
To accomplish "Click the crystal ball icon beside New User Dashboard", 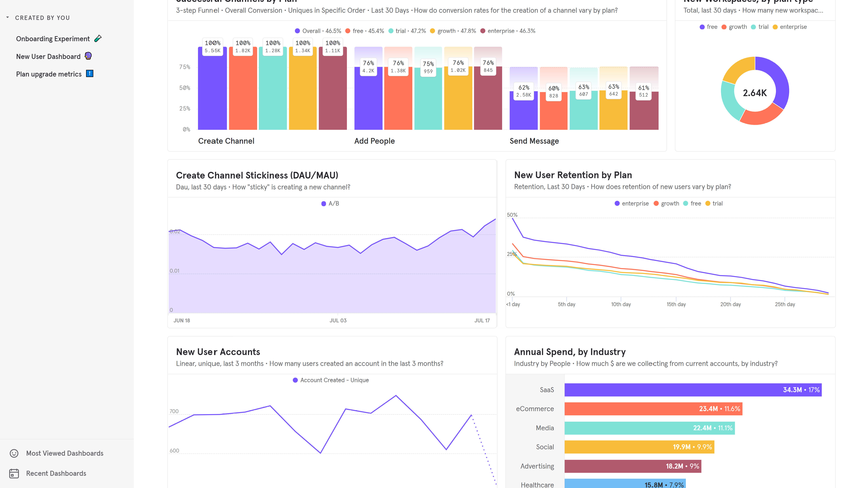I will 88,56.
